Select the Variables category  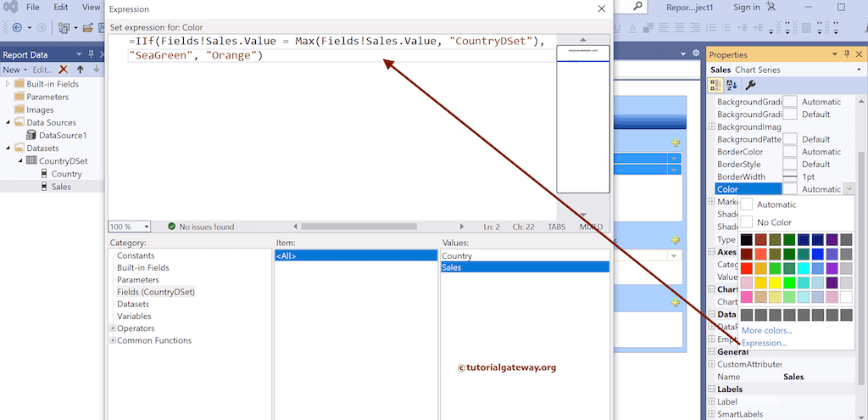[x=134, y=316]
